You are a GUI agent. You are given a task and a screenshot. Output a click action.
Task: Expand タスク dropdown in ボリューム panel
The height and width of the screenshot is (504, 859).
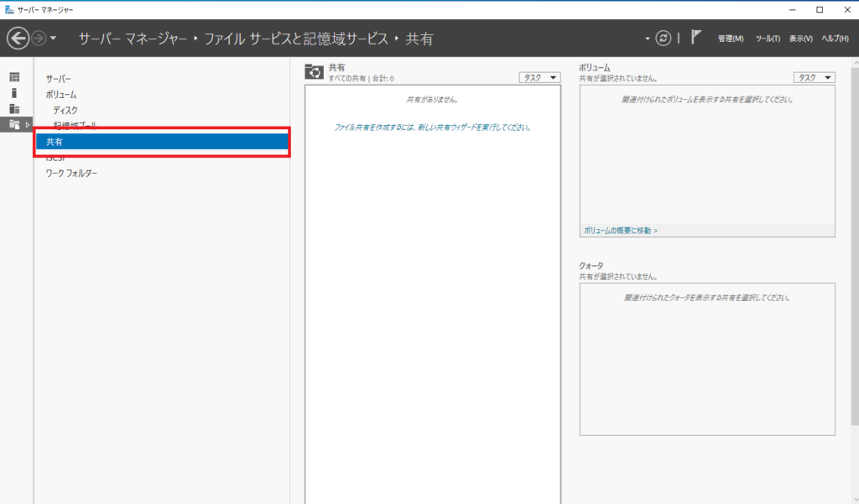coord(814,77)
